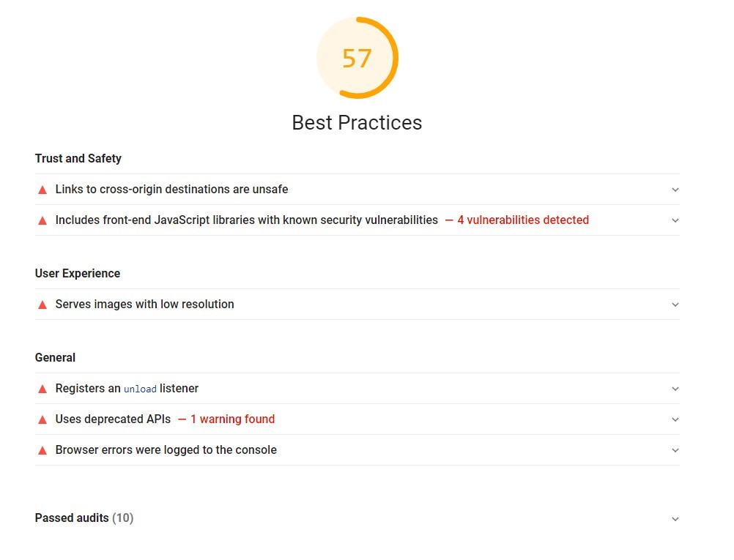734x560 pixels.
Task: Click warning icon for deprecated APIs audit
Action: 42,419
